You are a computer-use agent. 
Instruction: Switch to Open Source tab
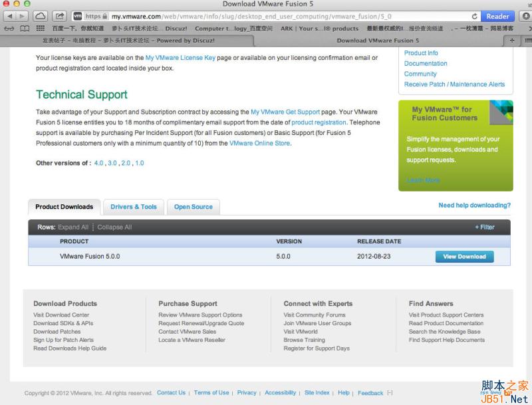pyautogui.click(x=194, y=207)
